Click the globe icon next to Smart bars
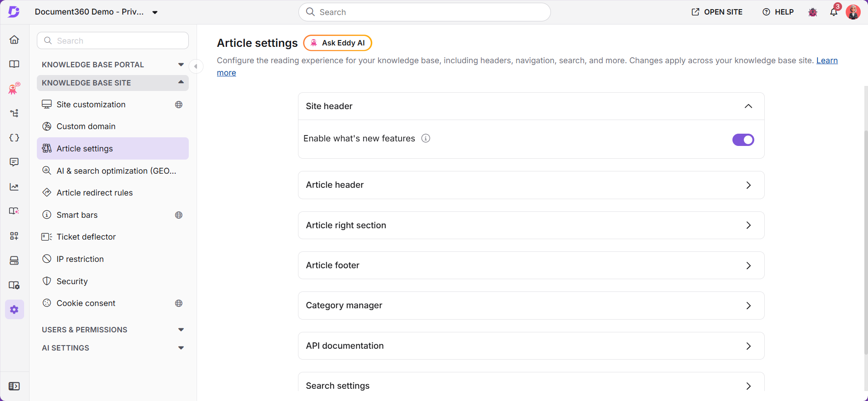 click(179, 215)
